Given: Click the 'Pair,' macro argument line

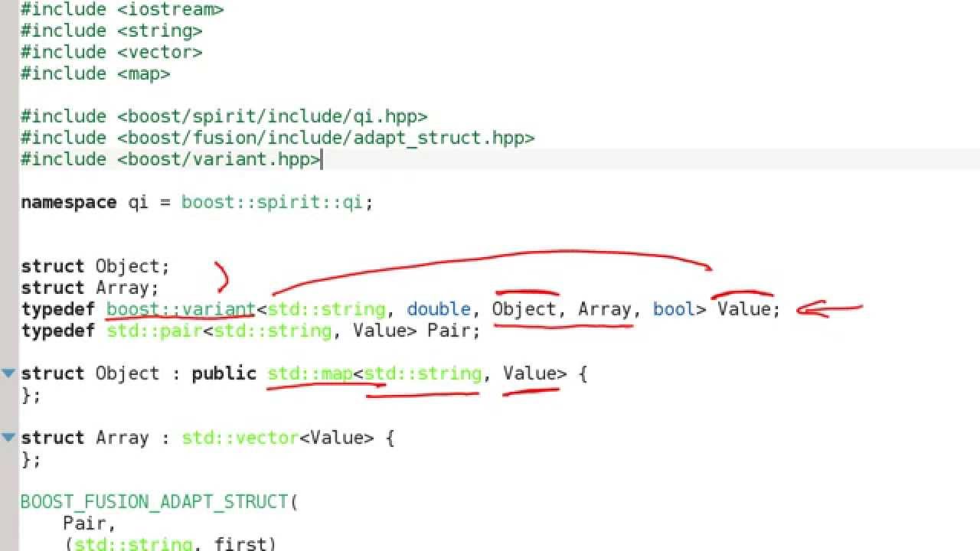Looking at the screenshot, I should (90, 523).
